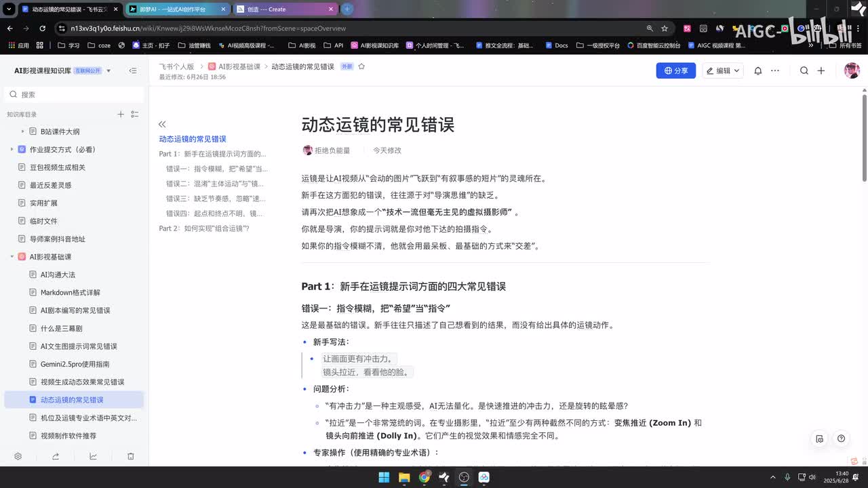Screen dimensions: 868x488
Task: Jump to 错误三 outline entry
Action: (216, 199)
